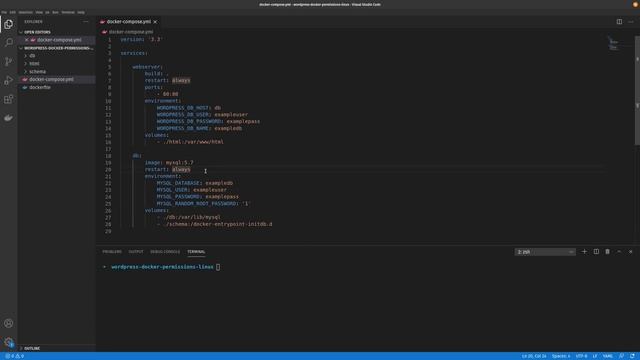Click the 'webserver:' line in the editor
Screen dimensions: 640x360
[147, 67]
